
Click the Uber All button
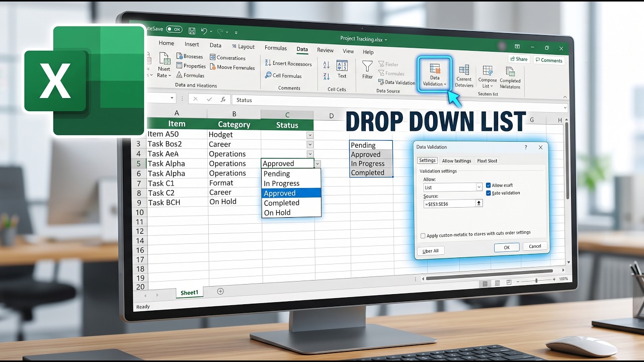tap(430, 251)
